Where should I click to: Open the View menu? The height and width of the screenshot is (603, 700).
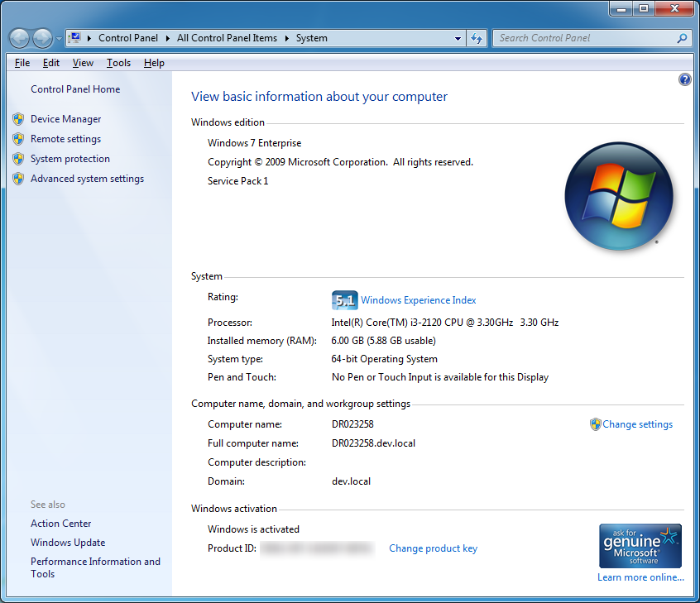pyautogui.click(x=83, y=63)
